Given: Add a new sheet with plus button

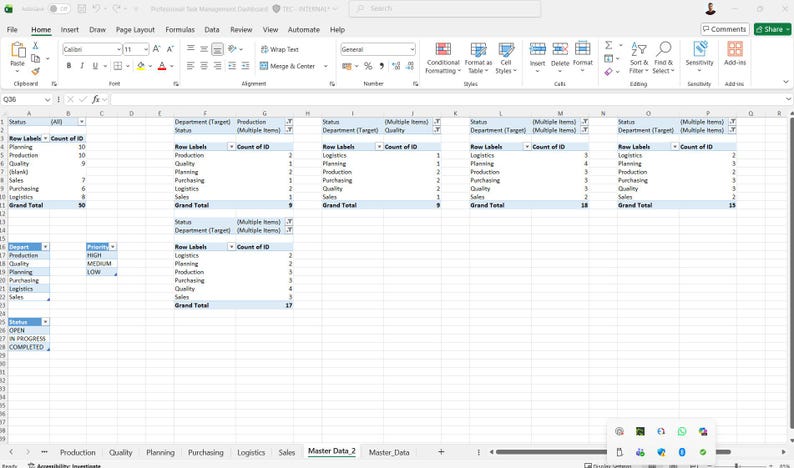Looking at the screenshot, I should point(441,452).
